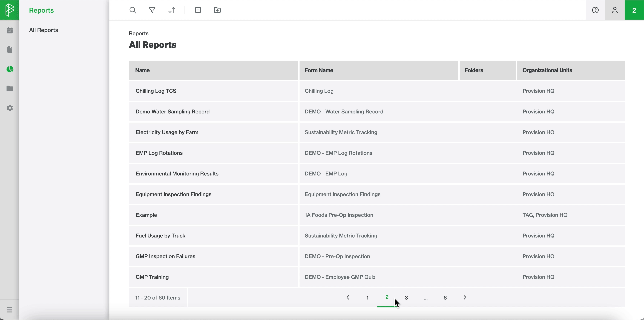Screen dimensions: 644x320
Task: Open the documents sidebar icon
Action: point(10,50)
